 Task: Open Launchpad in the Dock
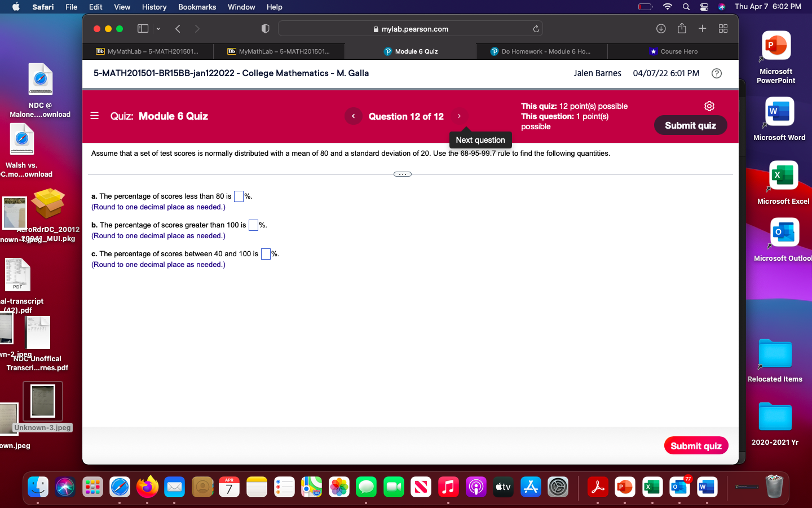(92, 487)
